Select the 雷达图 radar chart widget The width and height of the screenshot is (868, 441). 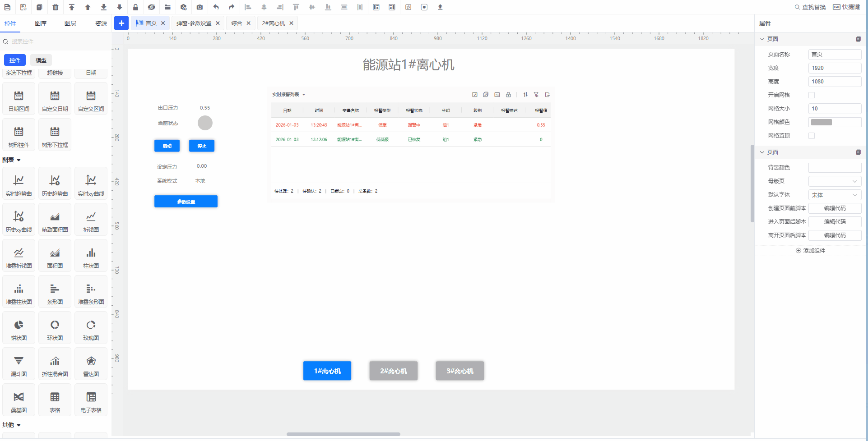click(x=91, y=364)
